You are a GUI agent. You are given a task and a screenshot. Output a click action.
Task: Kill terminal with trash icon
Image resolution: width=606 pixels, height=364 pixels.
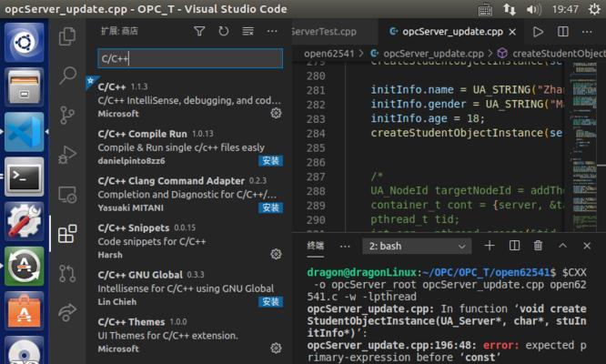pyautogui.click(x=538, y=246)
